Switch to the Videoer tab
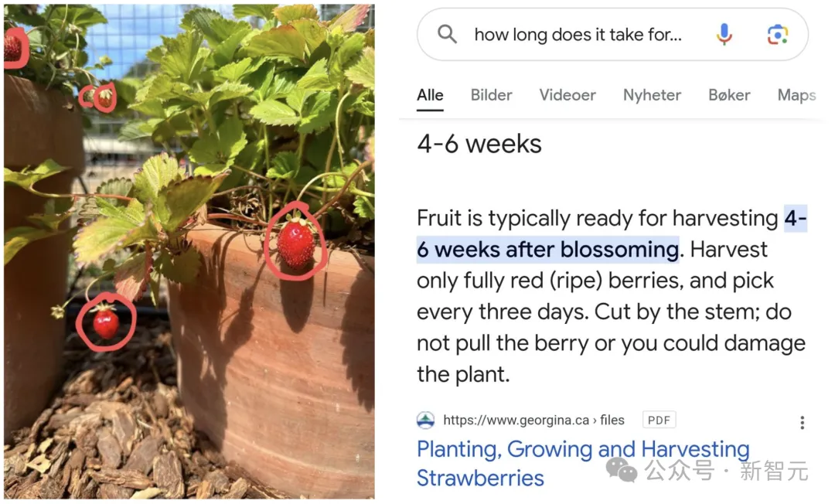 point(567,95)
